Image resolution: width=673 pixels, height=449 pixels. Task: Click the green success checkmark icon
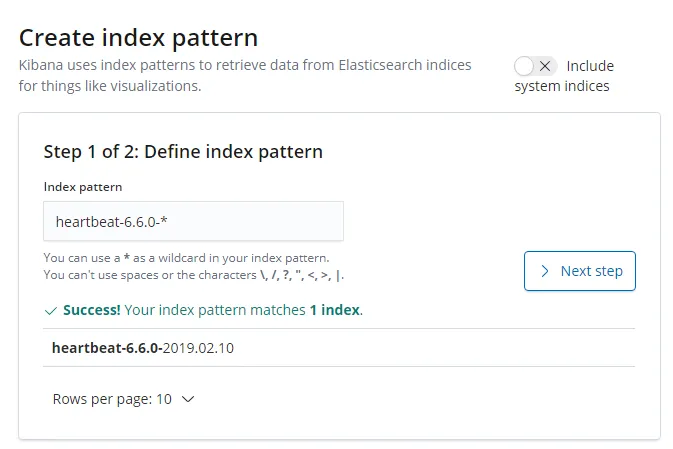51,310
